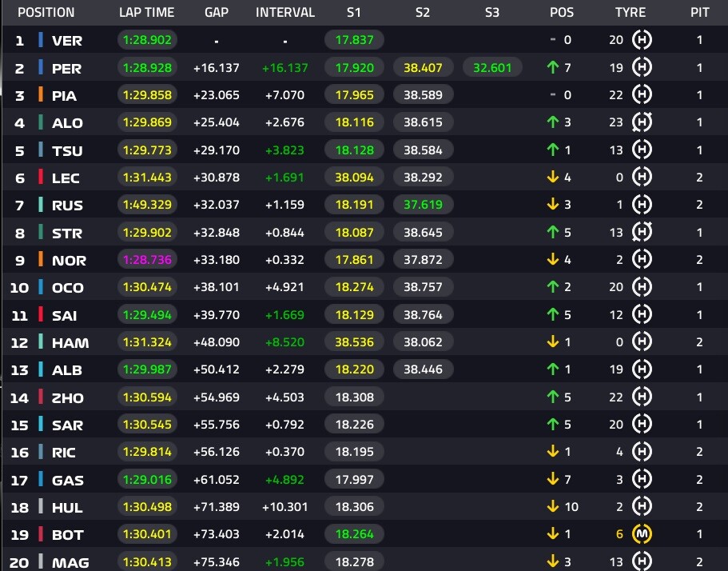Click the hard tyre icon in VER's row

[x=642, y=40]
